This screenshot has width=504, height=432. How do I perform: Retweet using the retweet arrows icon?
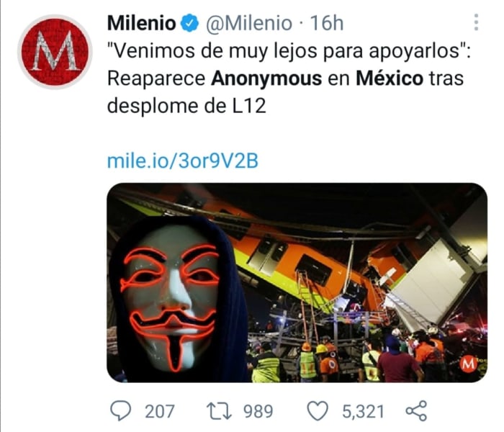pyautogui.click(x=219, y=411)
